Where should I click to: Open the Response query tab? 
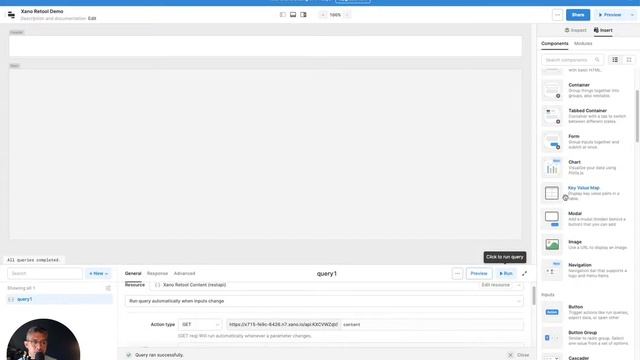pyautogui.click(x=157, y=273)
